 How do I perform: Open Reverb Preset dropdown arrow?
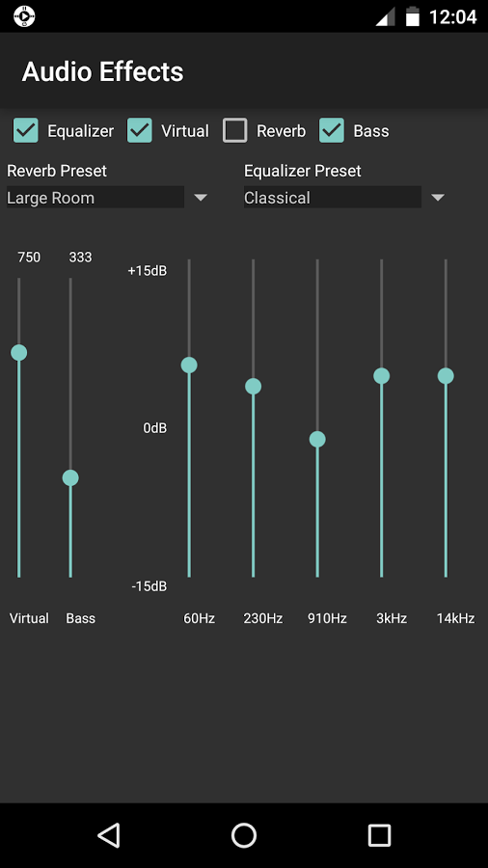[x=201, y=198]
